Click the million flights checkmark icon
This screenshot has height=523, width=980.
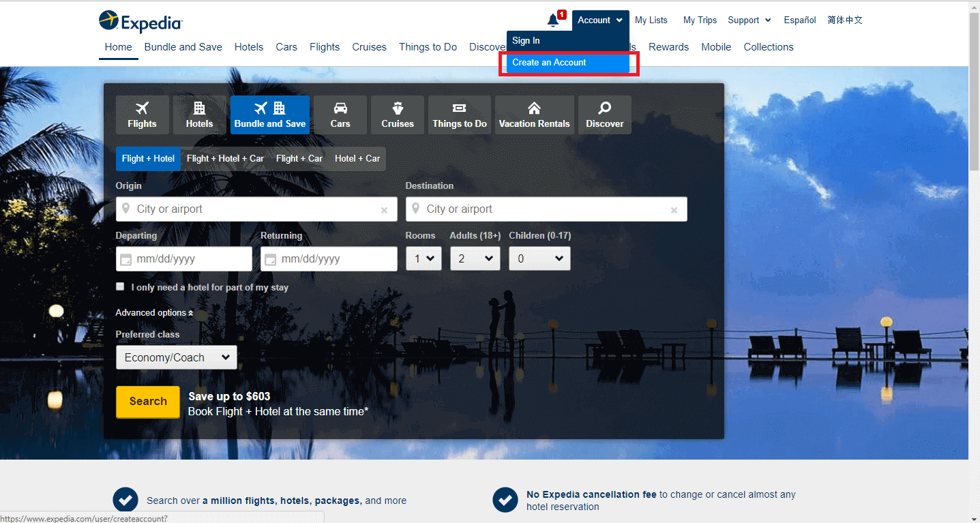[125, 500]
